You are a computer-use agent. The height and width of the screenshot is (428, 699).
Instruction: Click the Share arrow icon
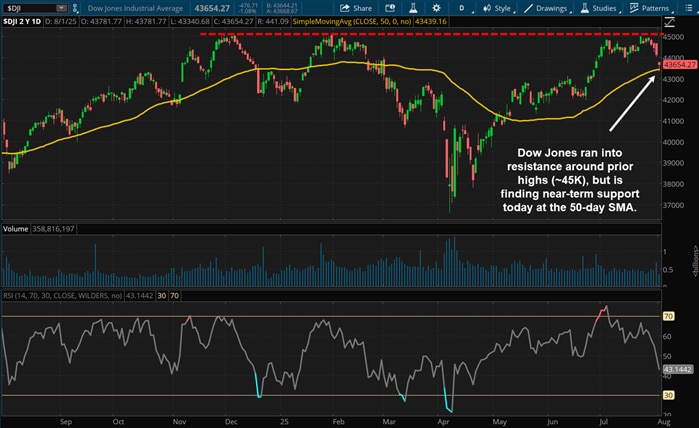[345, 8]
